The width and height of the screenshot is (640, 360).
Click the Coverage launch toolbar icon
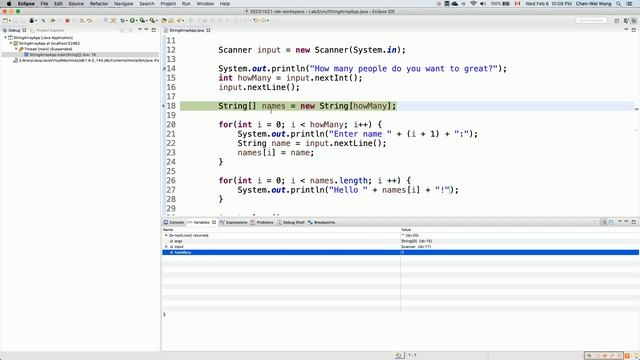click(x=142, y=20)
